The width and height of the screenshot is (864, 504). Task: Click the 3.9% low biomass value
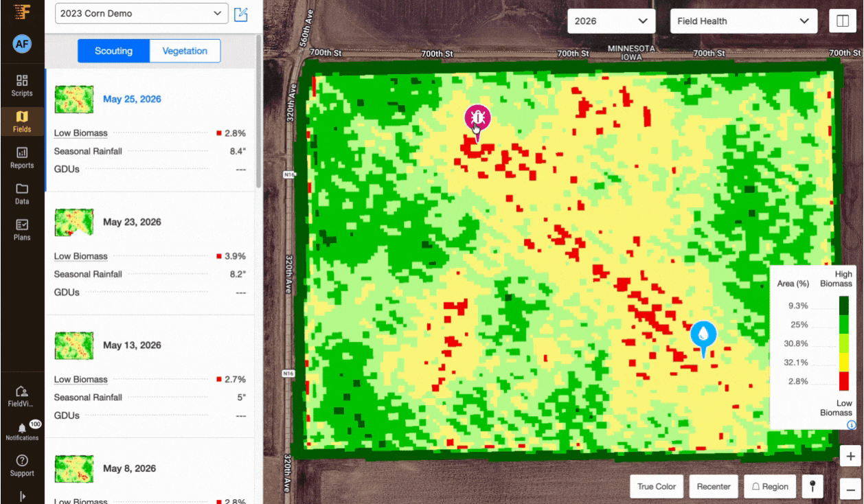(x=235, y=256)
